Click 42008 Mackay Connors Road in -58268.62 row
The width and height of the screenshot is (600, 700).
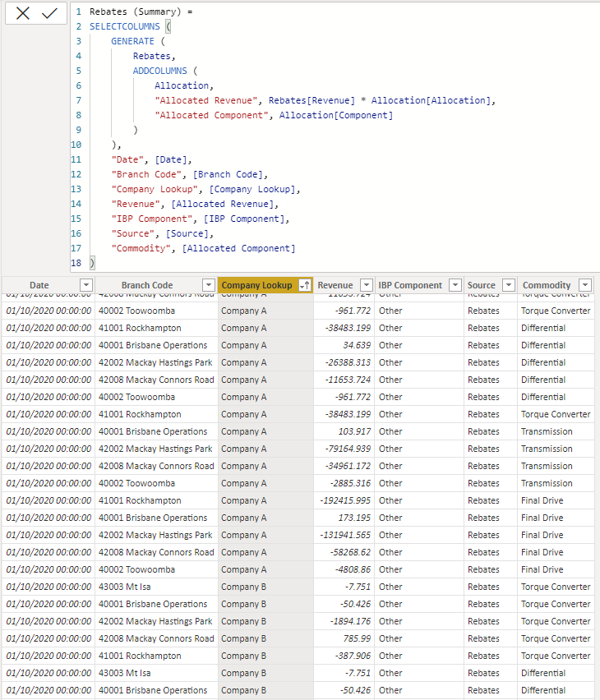[x=156, y=552]
